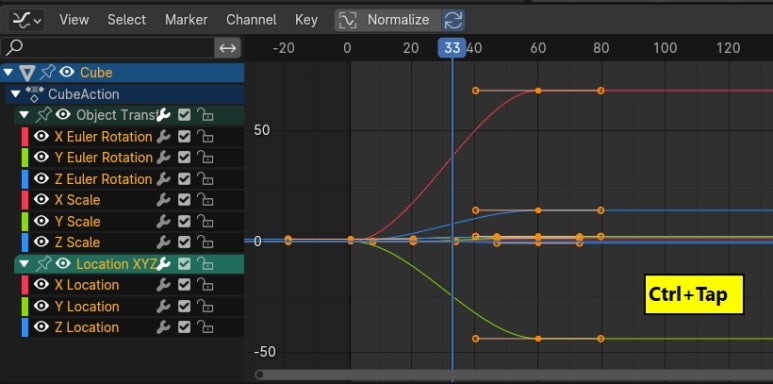Image resolution: width=773 pixels, height=384 pixels.
Task: Open the View menu
Action: point(74,20)
